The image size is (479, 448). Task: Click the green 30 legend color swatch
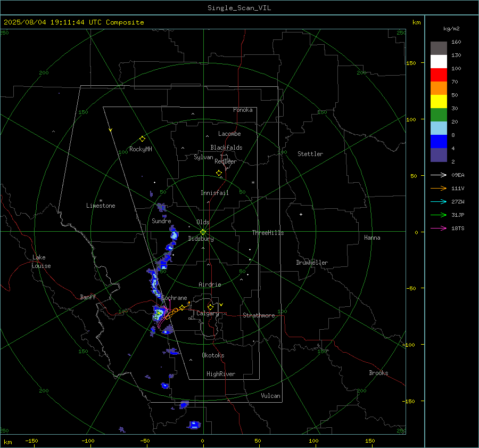(439, 115)
